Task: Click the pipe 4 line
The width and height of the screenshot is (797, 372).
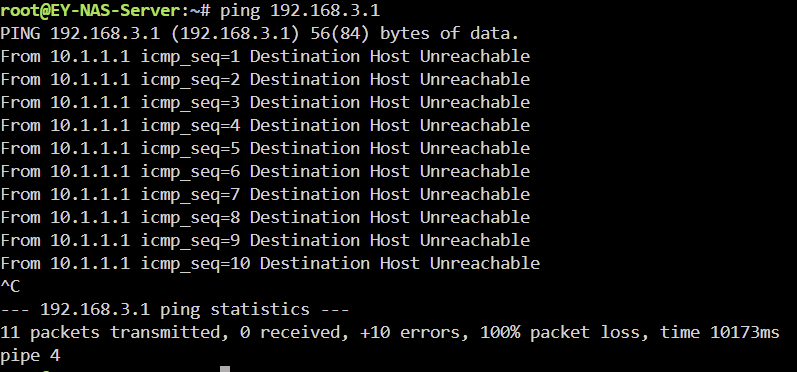Action: click(x=30, y=356)
